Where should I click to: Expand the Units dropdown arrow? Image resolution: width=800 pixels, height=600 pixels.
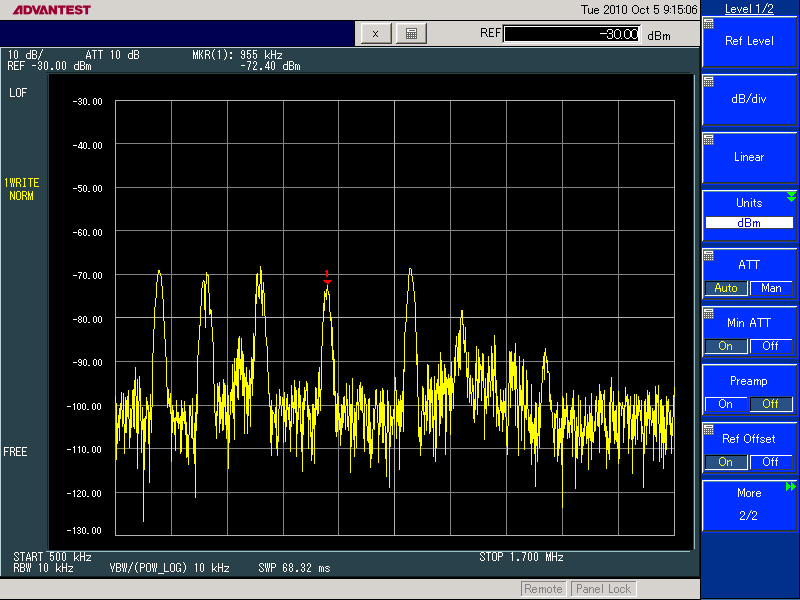point(791,196)
